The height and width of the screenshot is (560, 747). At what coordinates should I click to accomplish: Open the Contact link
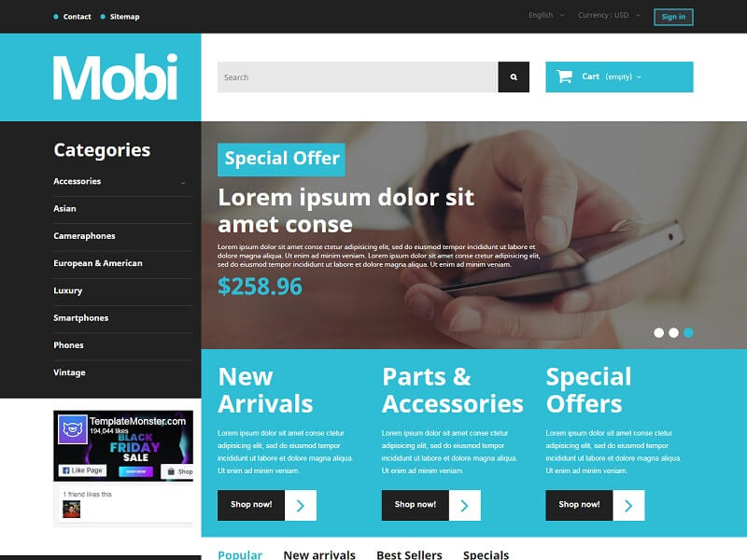77,17
